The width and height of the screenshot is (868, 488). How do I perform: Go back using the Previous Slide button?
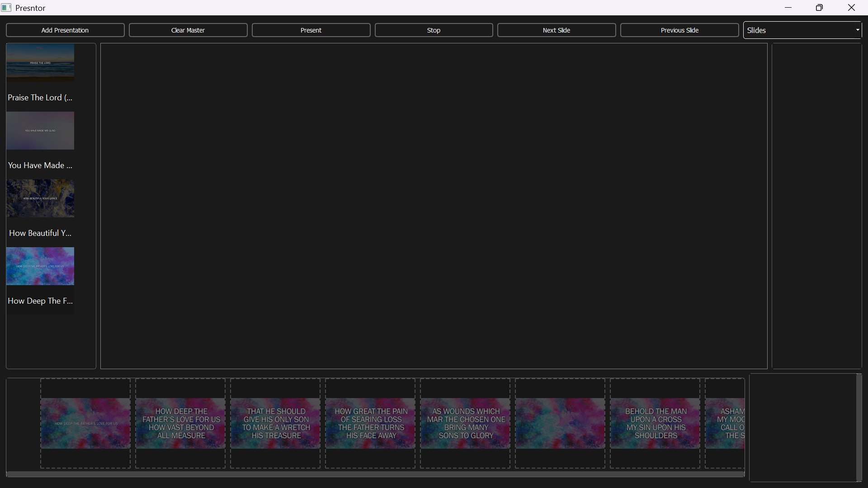tap(679, 30)
